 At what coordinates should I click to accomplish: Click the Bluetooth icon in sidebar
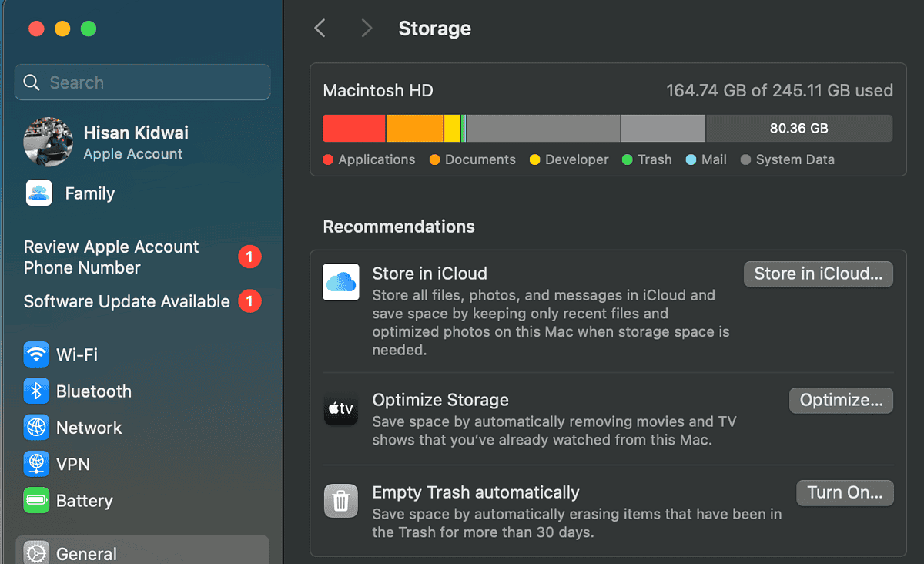pos(36,391)
